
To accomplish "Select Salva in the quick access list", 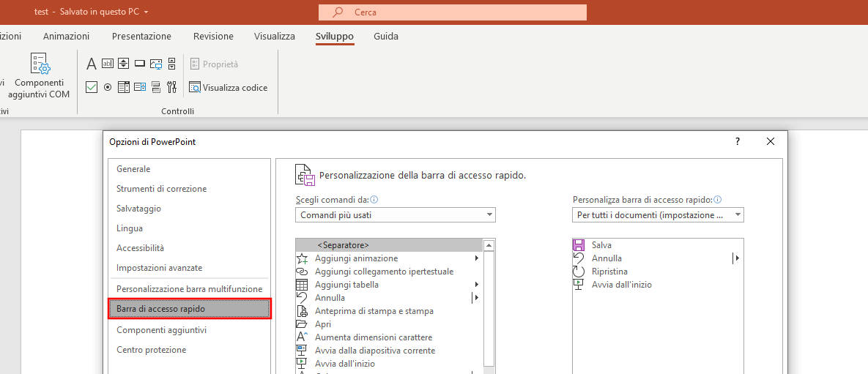I will click(x=658, y=244).
